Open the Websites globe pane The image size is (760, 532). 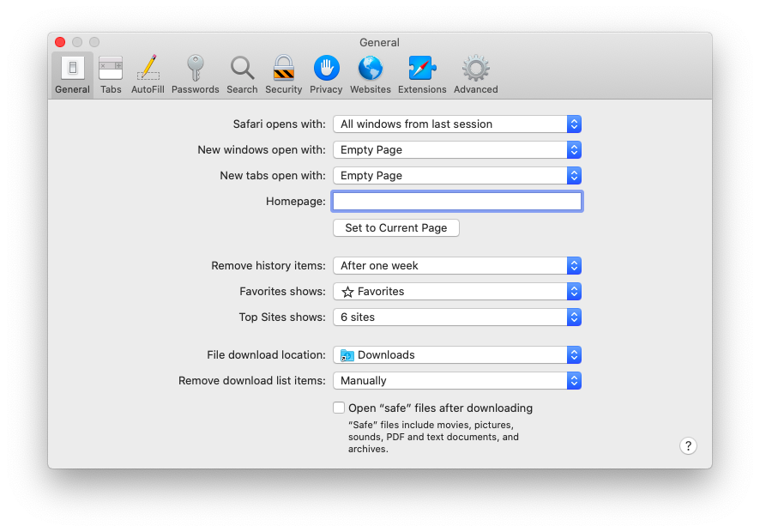point(371,75)
